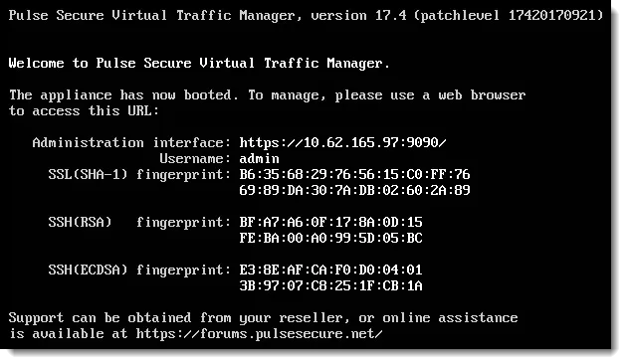The width and height of the screenshot is (626, 364).
Task: Click SSH(RSA) fingerprint line starting FE:BA
Action: coord(330,238)
